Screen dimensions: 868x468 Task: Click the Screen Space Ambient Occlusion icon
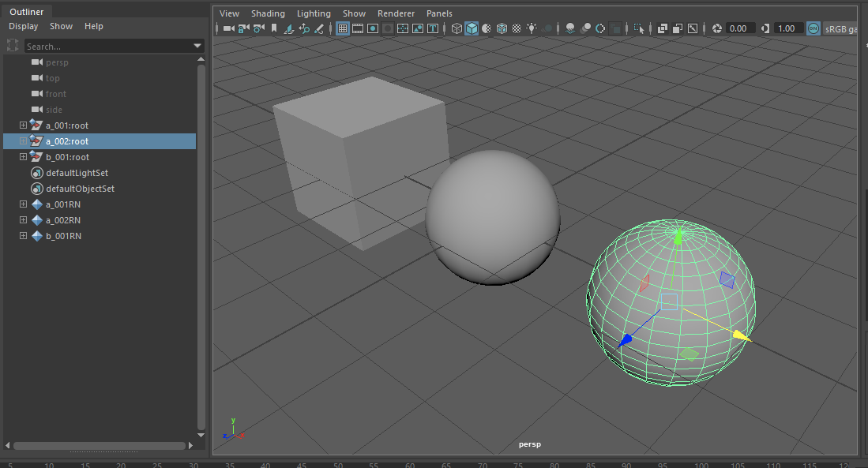pyautogui.click(x=570, y=28)
